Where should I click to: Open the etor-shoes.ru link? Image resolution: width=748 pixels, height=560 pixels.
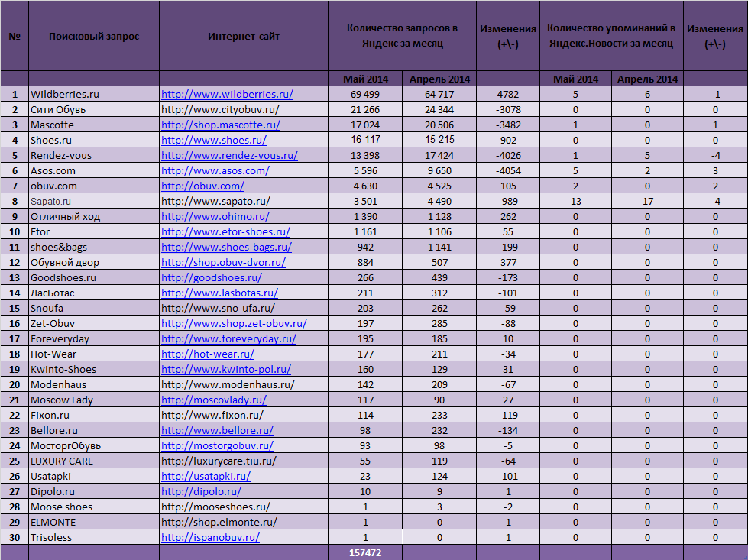pyautogui.click(x=225, y=231)
